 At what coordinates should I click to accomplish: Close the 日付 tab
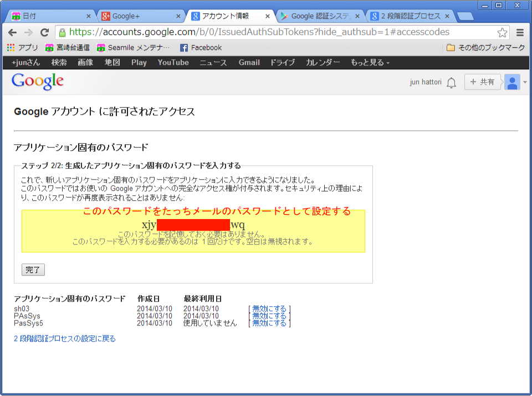(89, 16)
